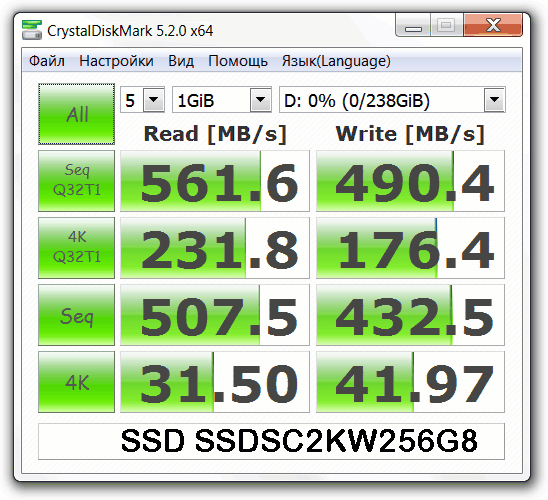Expand the test count dropdown showing 5
Image resolution: width=548 pixels, height=500 pixels.
142,100
